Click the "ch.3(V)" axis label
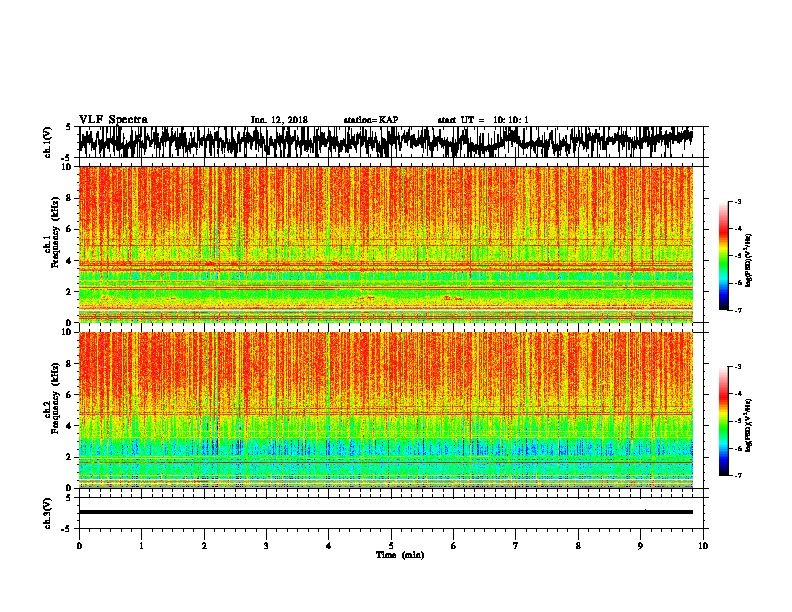The image size is (792, 612). point(48,514)
